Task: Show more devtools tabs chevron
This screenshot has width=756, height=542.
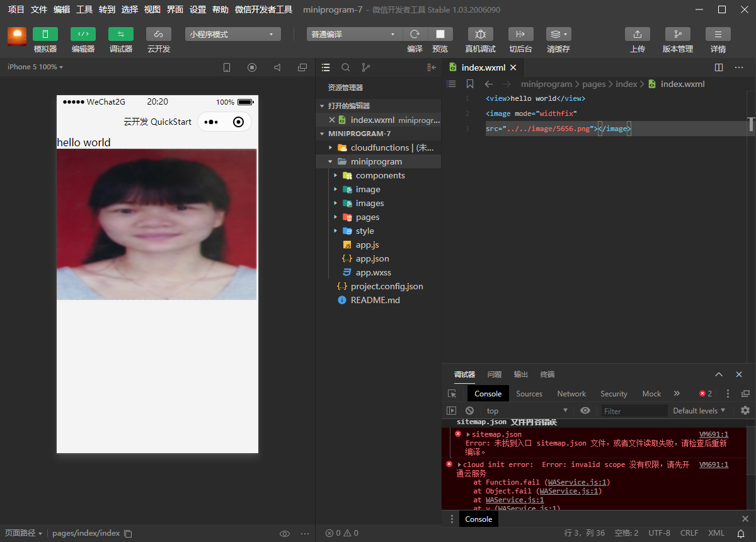Action: [677, 393]
